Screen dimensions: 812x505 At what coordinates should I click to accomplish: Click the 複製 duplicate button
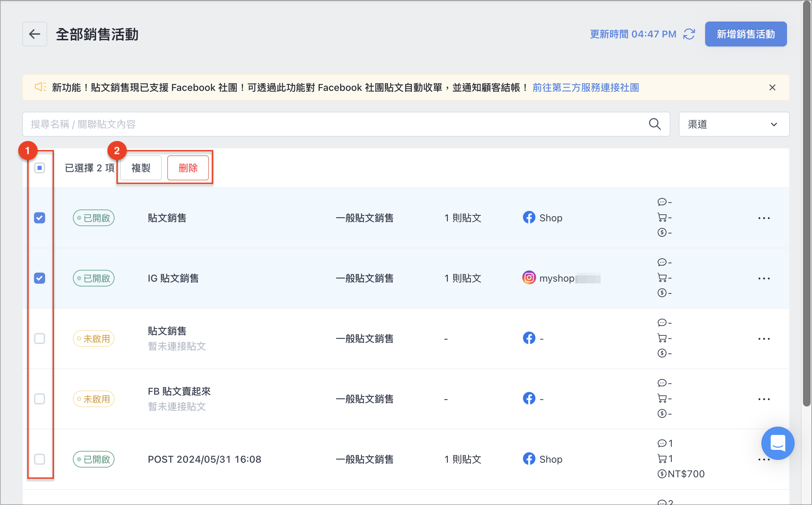coord(141,168)
